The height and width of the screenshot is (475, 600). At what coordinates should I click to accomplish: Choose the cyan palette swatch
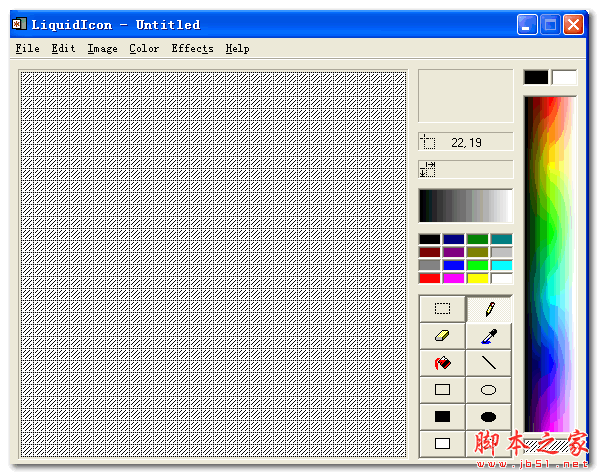click(502, 265)
